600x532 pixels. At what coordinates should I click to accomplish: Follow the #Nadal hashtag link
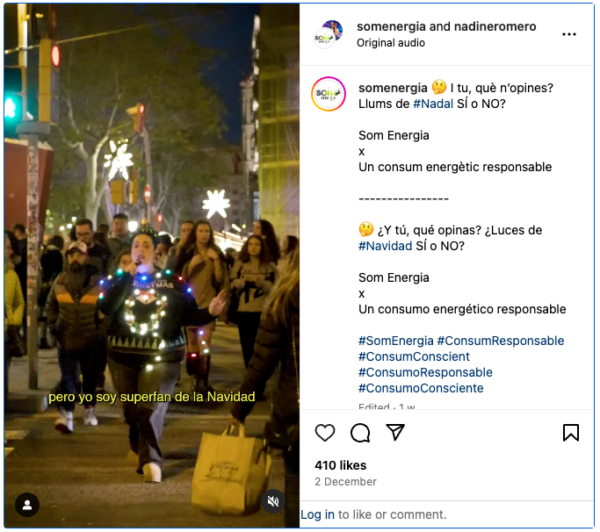click(x=433, y=104)
